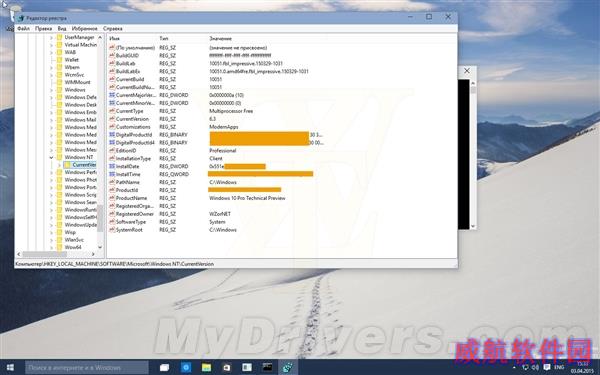
Task: Click the ENG language indicator
Action: pyautogui.click(x=559, y=367)
